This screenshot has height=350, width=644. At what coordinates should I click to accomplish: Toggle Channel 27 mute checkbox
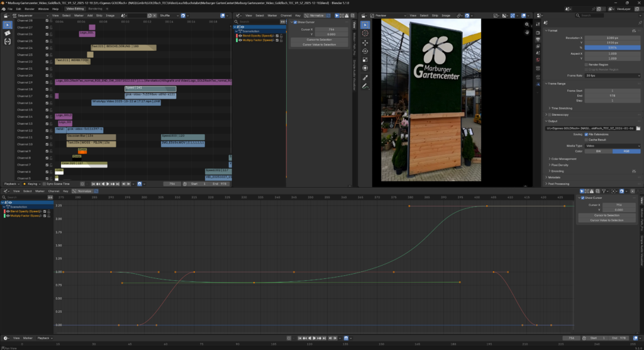(x=47, y=28)
